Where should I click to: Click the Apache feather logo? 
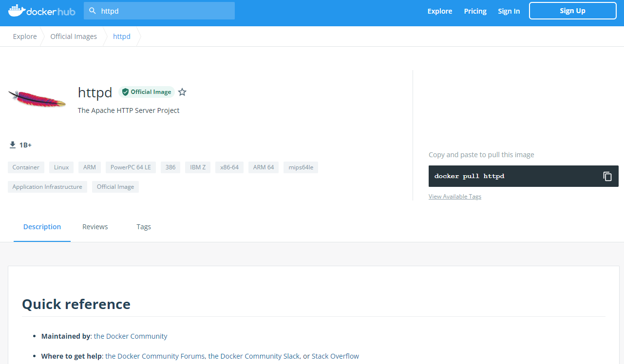pos(37,99)
